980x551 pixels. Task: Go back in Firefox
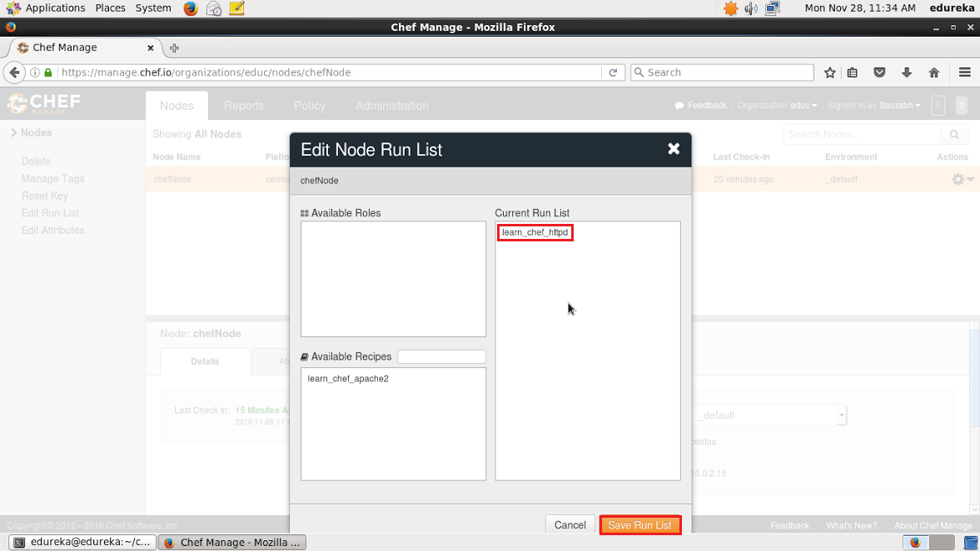point(14,72)
